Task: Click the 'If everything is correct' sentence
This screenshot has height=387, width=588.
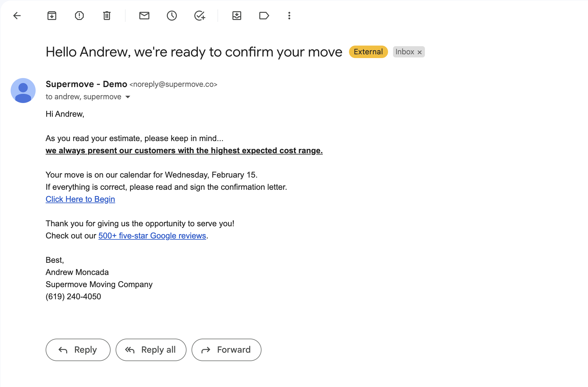Action: point(166,187)
